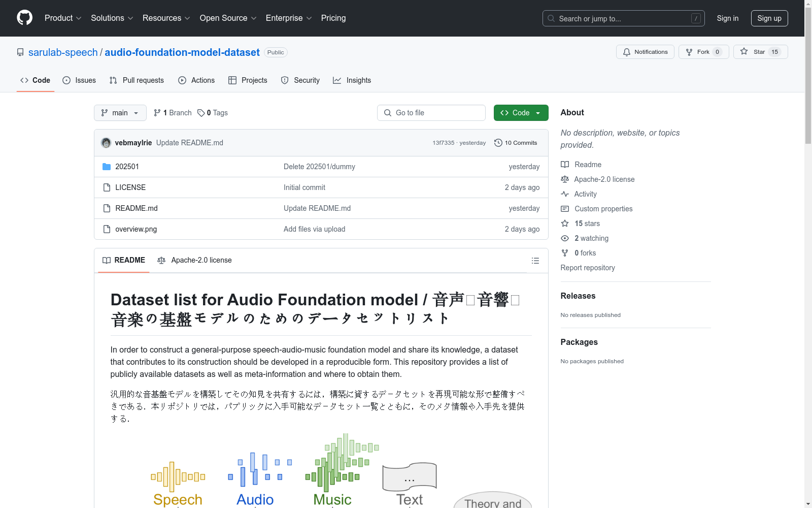The width and height of the screenshot is (812, 508).
Task: Select the Code repository tab
Action: point(36,80)
